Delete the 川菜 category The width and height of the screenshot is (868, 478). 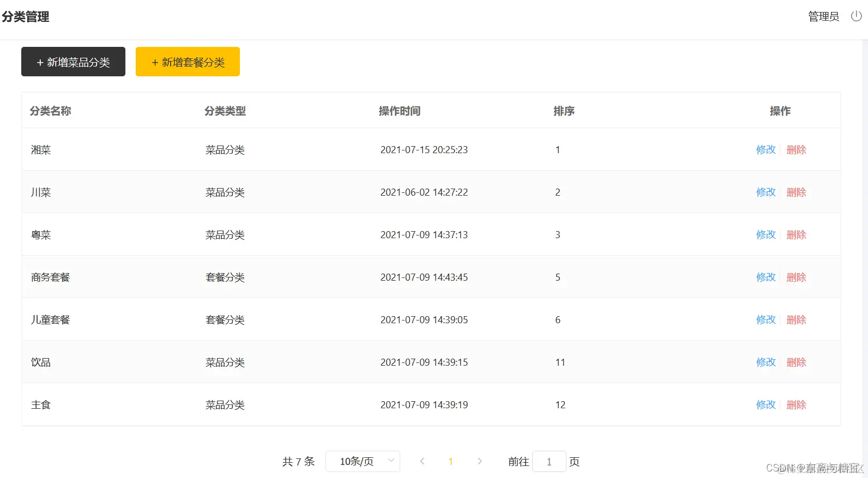pos(796,192)
